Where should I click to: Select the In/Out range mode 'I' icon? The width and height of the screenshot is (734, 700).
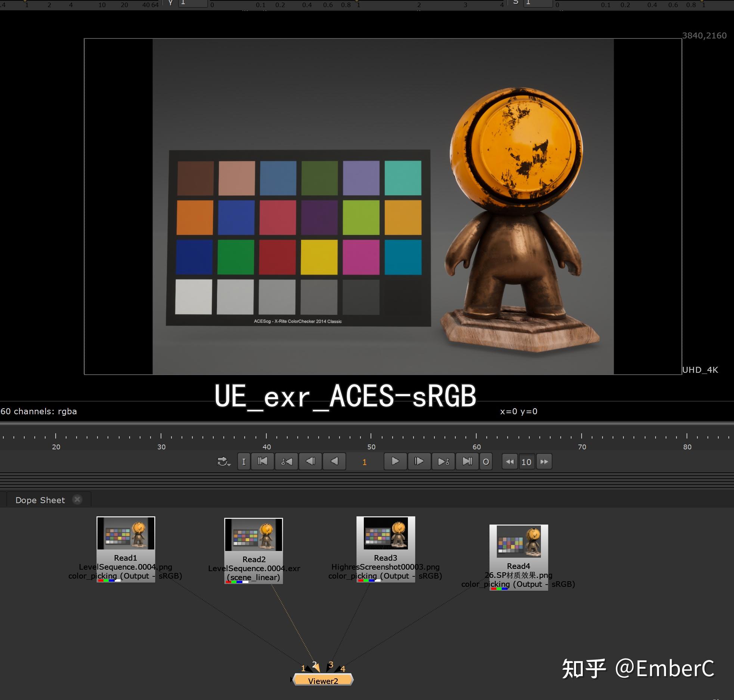244,462
